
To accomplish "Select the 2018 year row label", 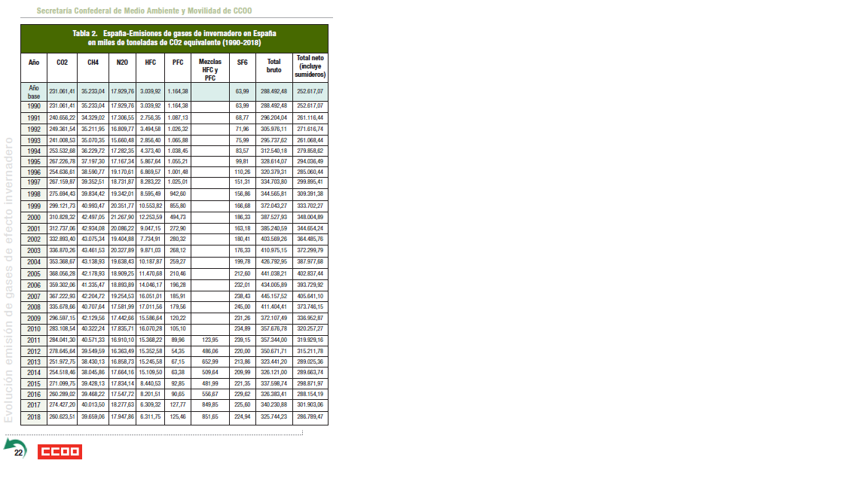I will coord(34,417).
